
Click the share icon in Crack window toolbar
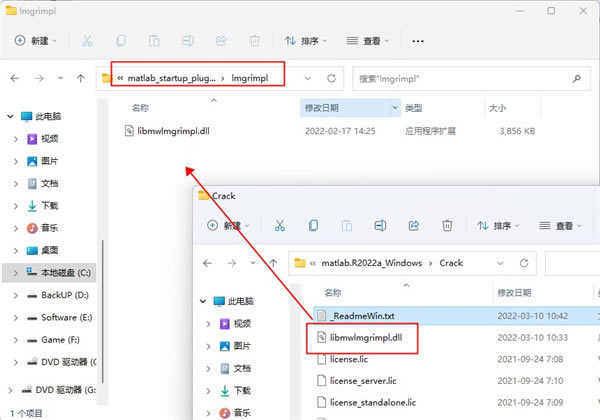[x=415, y=226]
